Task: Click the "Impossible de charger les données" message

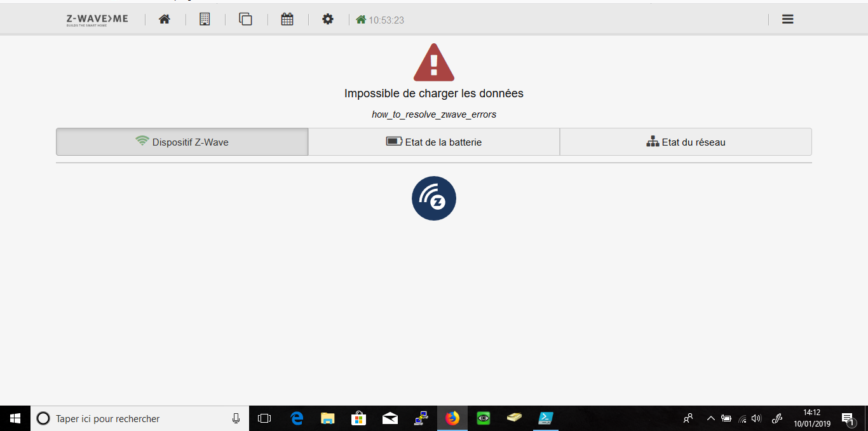Action: 434,93
